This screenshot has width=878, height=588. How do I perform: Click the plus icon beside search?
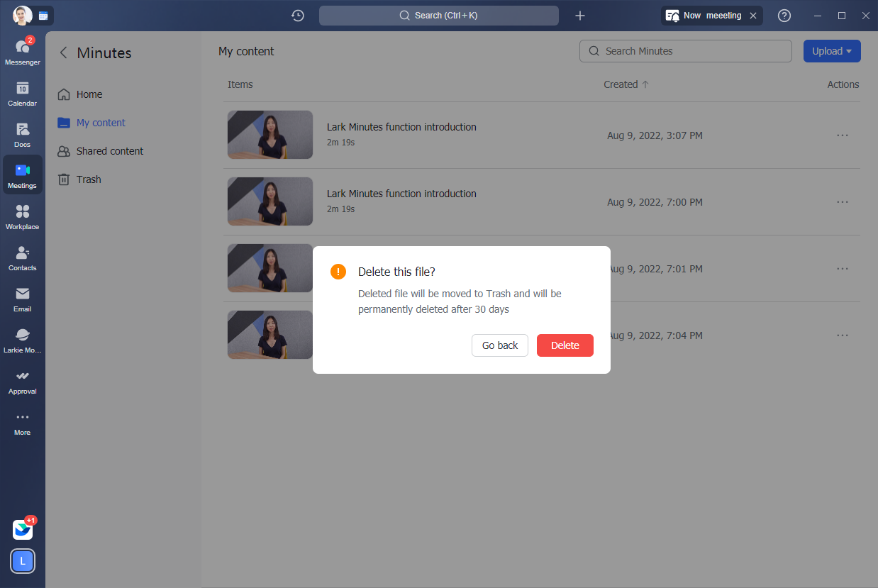click(x=580, y=16)
